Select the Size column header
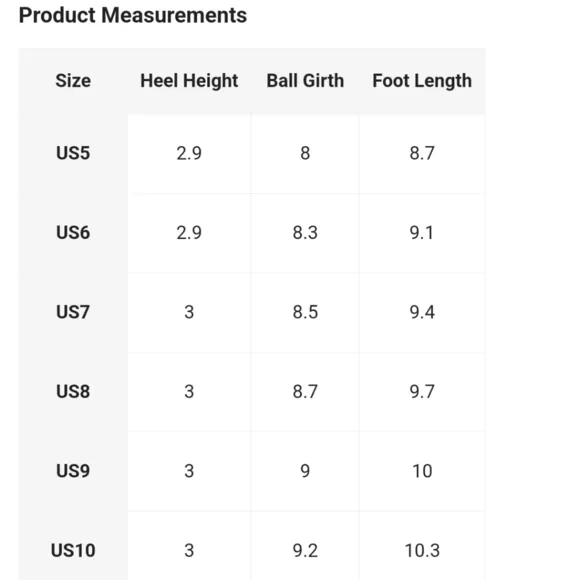This screenshot has width=580, height=580. (x=73, y=81)
